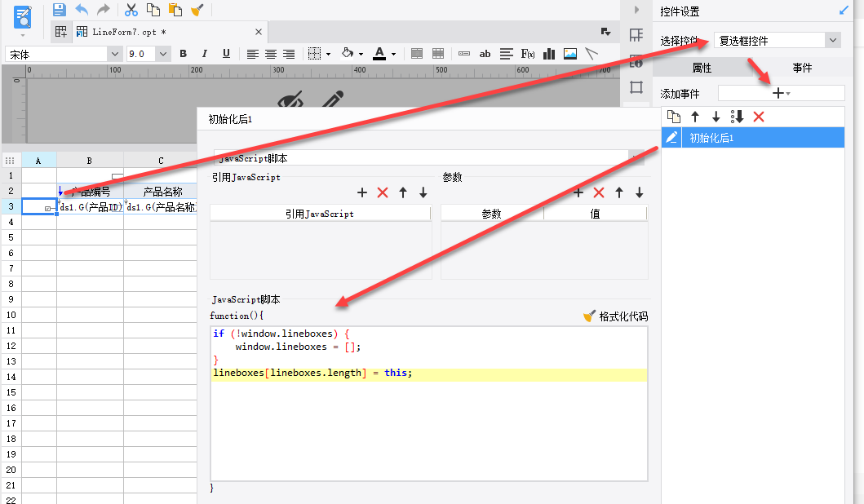864x504 pixels.
Task: Toggle Underline formatting
Action: click(x=226, y=54)
